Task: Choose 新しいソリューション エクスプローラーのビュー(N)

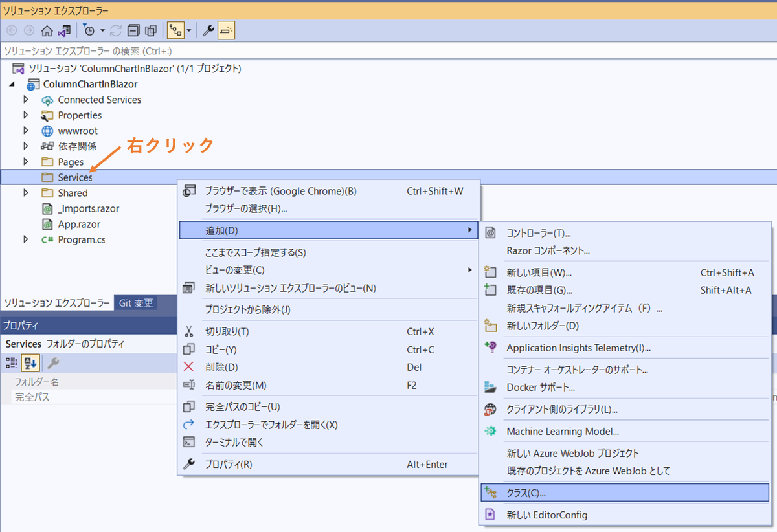Action: coord(329,288)
